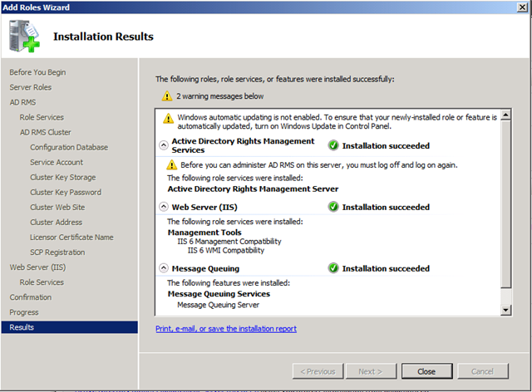Click green check icon for AD RMS installation
This screenshot has height=392, width=532.
click(x=333, y=146)
